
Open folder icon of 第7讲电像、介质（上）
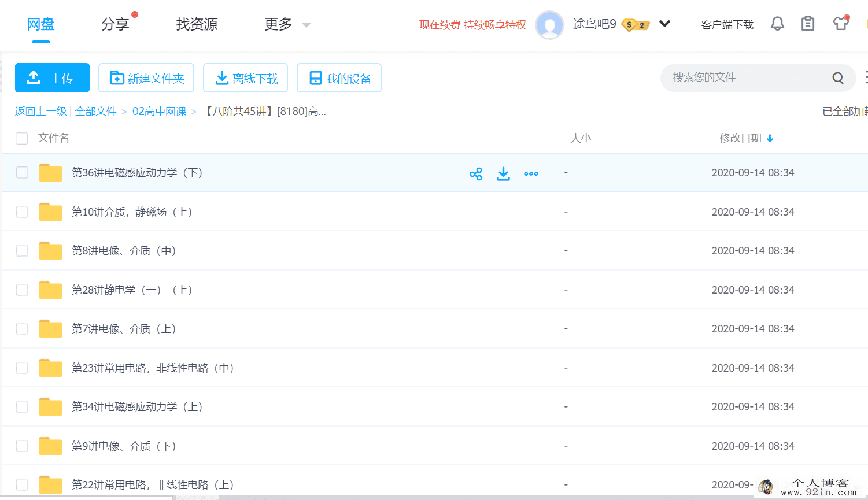tap(50, 329)
